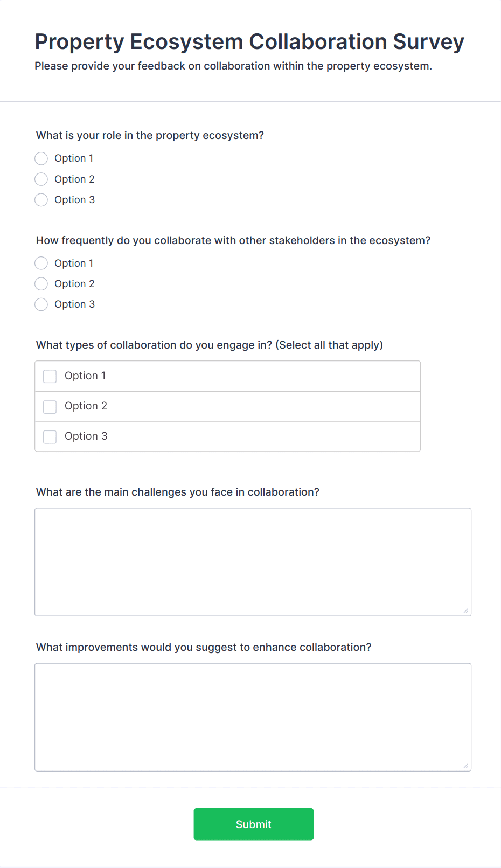Check Option 3 under collaboration types
The image size is (501, 868).
tap(50, 436)
